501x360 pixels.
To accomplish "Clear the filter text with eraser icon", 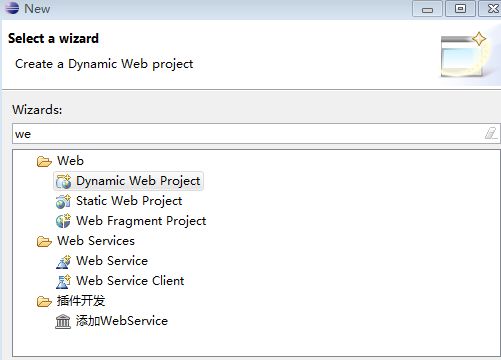I will pyautogui.click(x=491, y=133).
